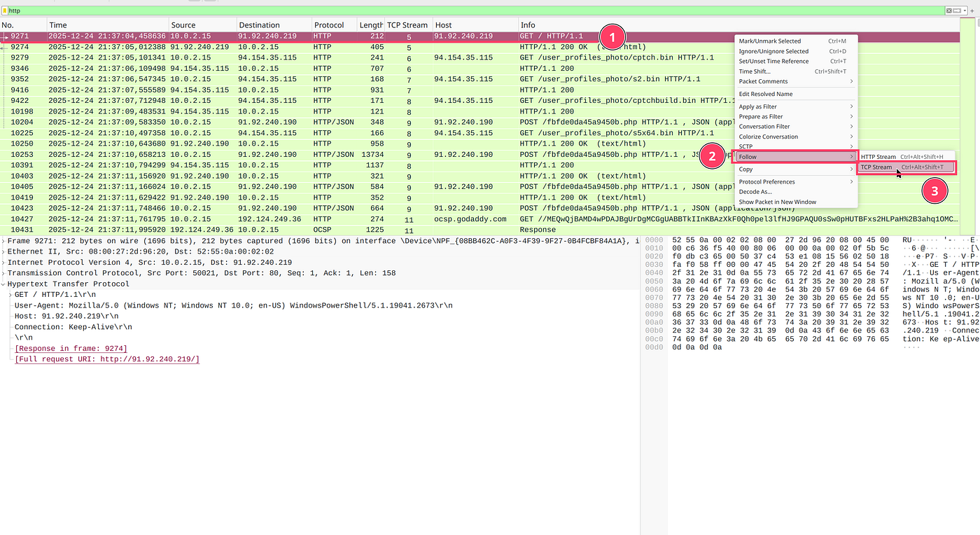
Task: Apply the display filter with the arrow icon
Action: point(958,11)
